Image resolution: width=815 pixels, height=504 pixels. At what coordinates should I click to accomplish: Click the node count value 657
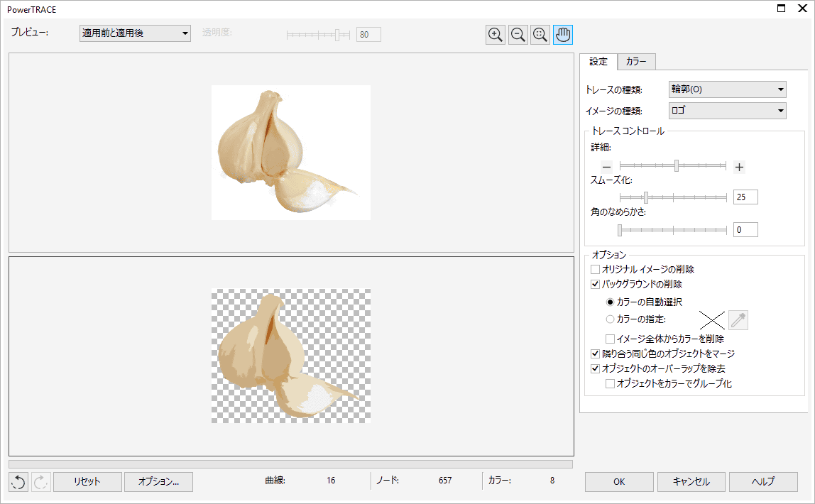point(445,481)
